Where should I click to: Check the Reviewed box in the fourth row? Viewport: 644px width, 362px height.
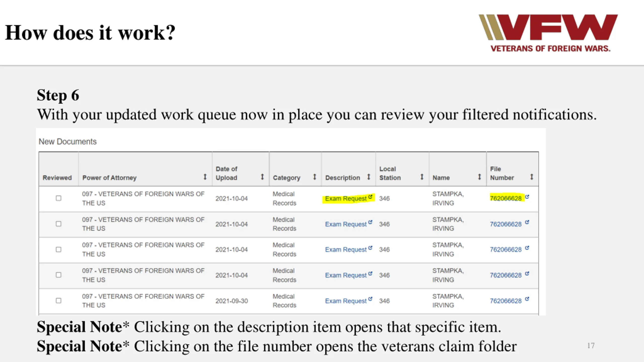[x=58, y=275]
